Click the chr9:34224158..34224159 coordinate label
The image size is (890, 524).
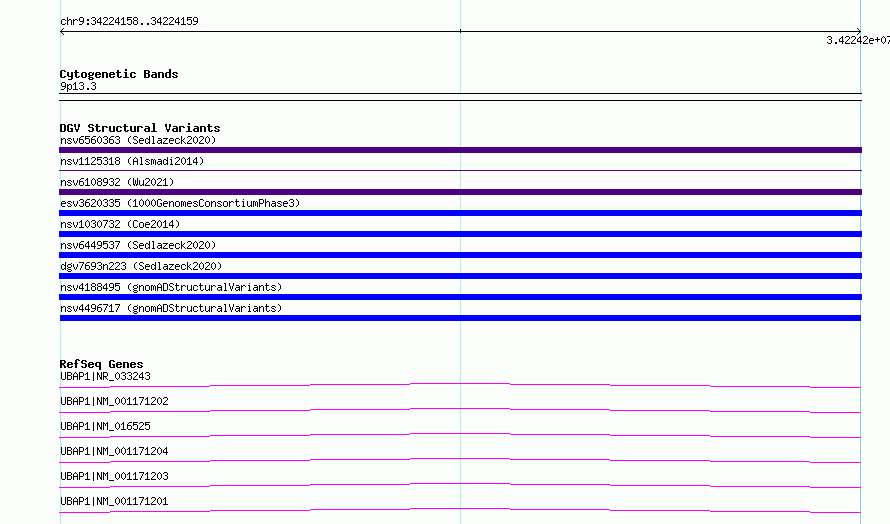[129, 21]
